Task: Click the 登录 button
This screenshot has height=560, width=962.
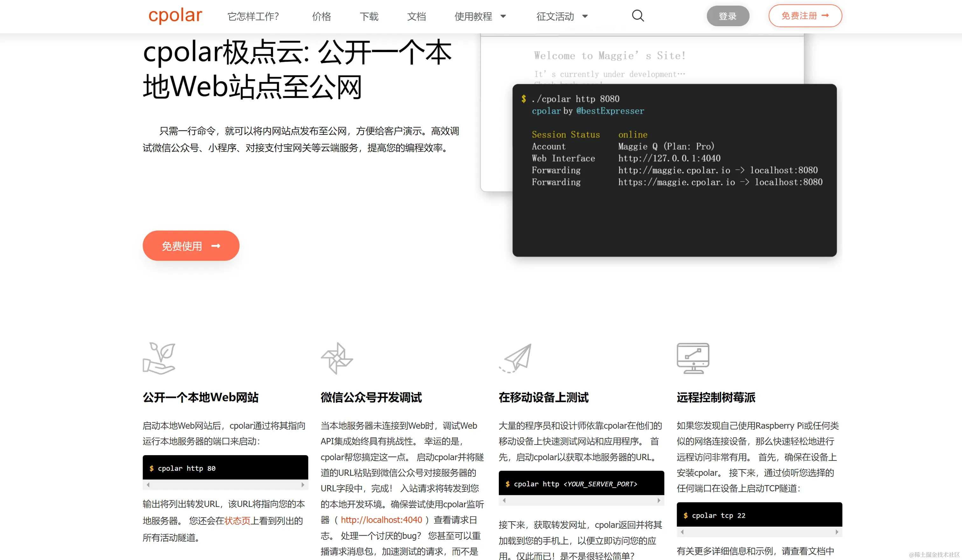Action: tap(728, 16)
